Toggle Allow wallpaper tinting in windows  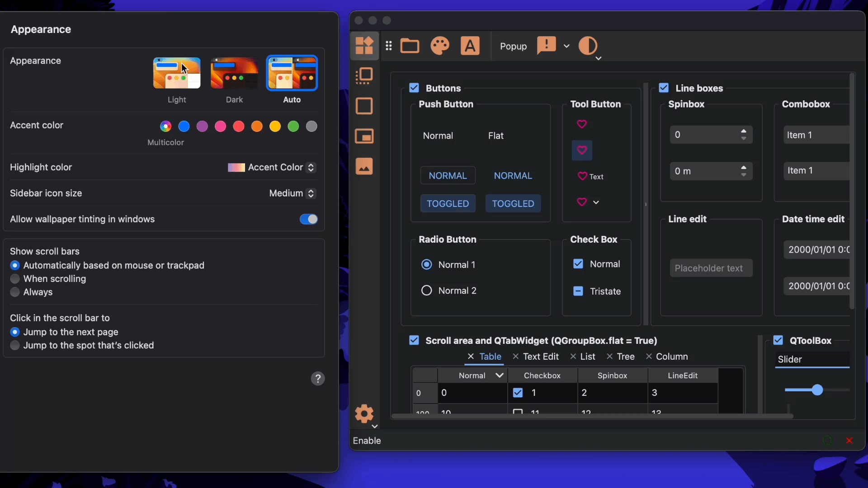(309, 219)
